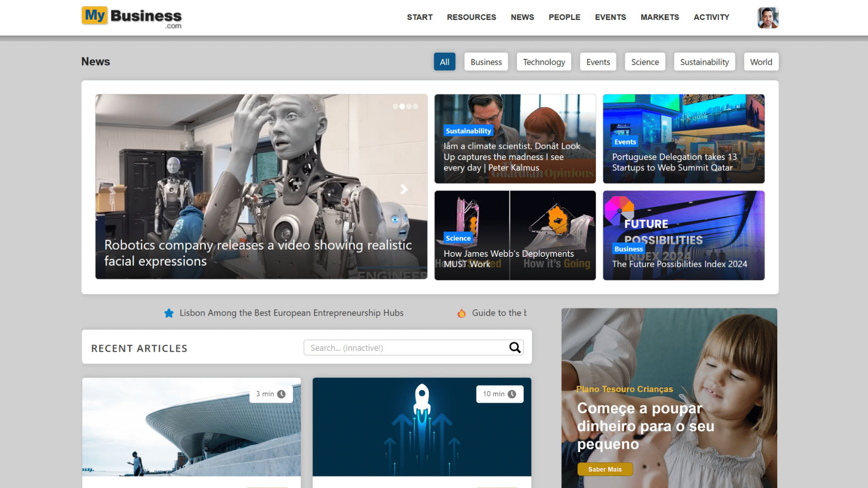Click the next slide arrow on carousel
868x488 pixels.
404,189
